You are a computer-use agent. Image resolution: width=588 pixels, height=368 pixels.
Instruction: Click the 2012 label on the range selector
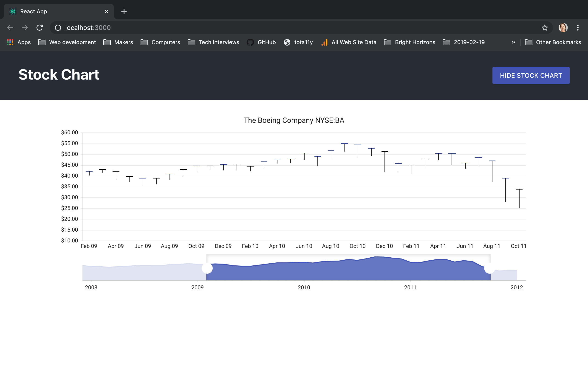(x=517, y=287)
